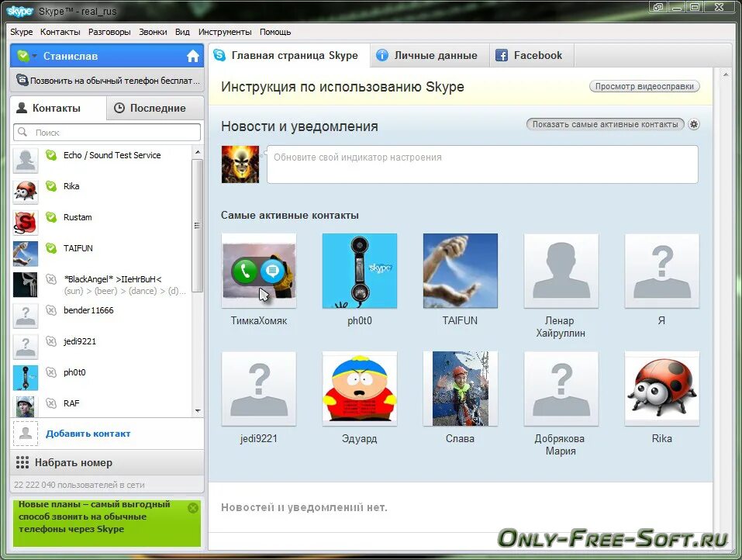Screen dimensions: 742x560
Task: Click the person icon on Контакты tab
Action: (22, 108)
